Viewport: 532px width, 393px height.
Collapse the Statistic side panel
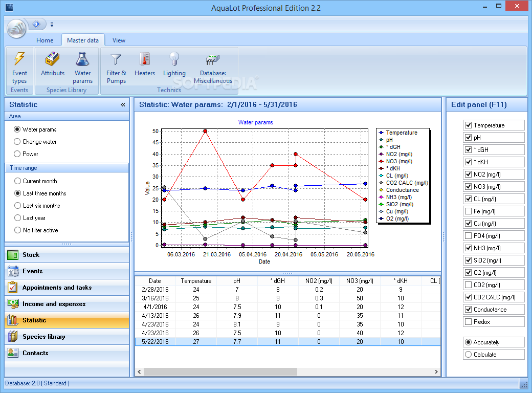tap(123, 104)
